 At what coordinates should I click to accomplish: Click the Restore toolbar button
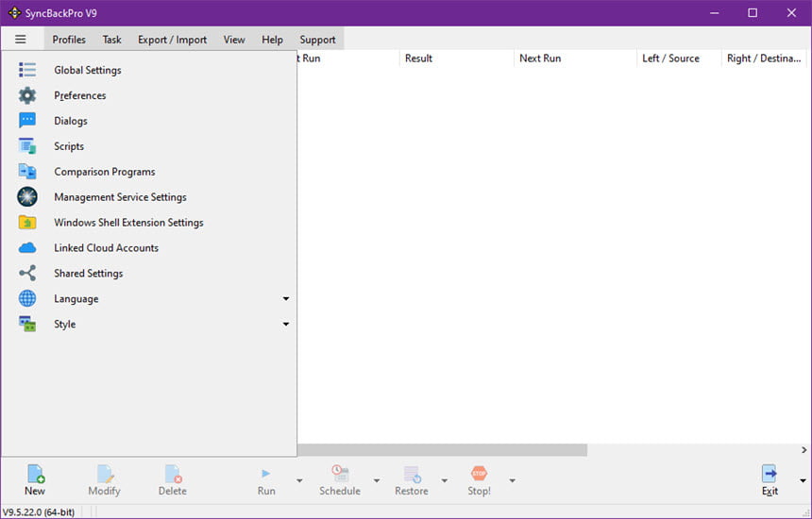(412, 480)
